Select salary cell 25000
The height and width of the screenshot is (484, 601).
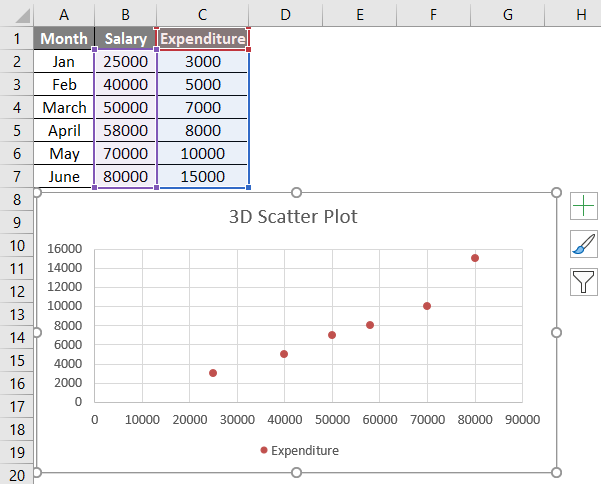coord(125,61)
